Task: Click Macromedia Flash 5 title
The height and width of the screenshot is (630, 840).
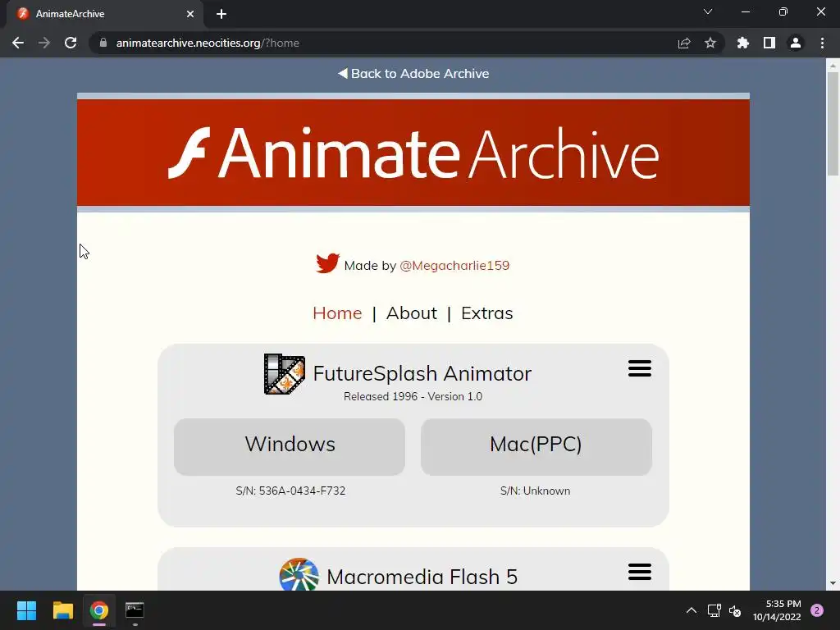Action: [x=422, y=577]
